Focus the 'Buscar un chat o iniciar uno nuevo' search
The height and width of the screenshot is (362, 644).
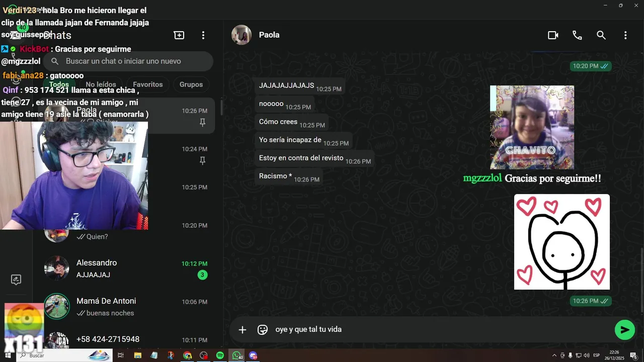(x=128, y=61)
